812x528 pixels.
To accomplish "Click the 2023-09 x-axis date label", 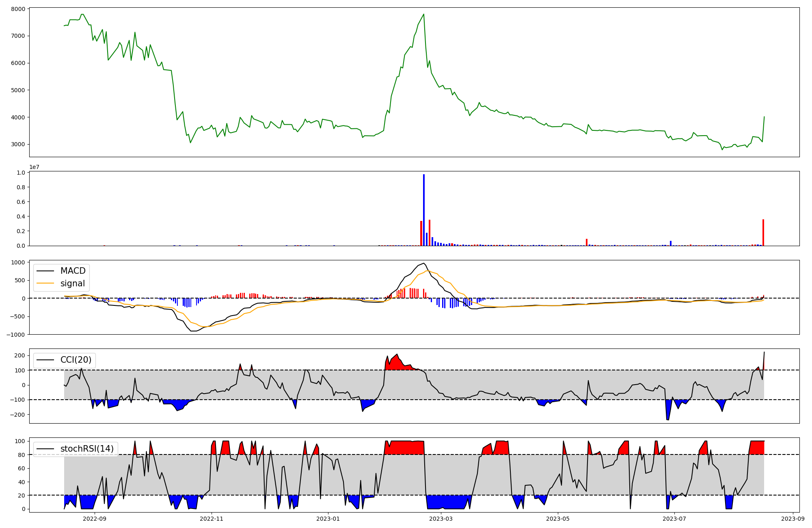I will (x=793, y=519).
